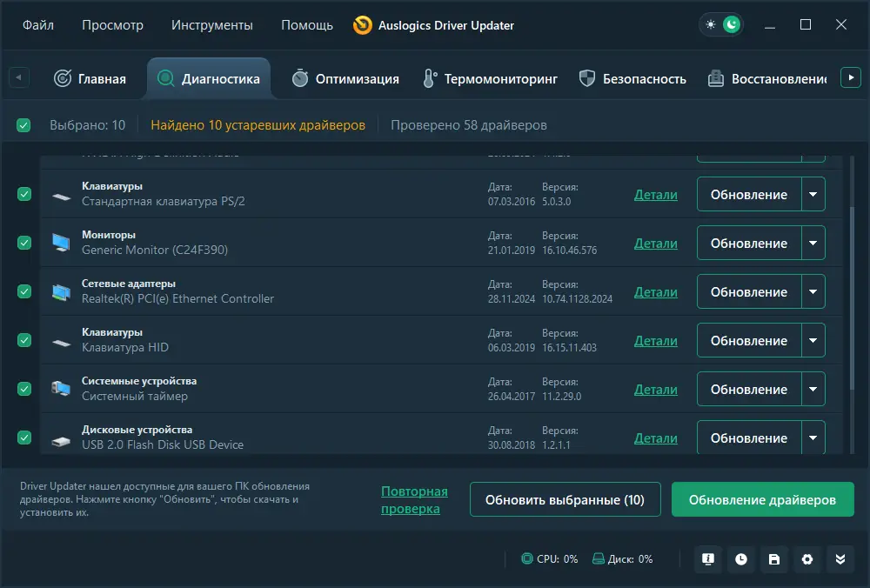This screenshot has width=870, height=588.
Task: Toggle the day/night theme switch
Action: click(x=721, y=24)
